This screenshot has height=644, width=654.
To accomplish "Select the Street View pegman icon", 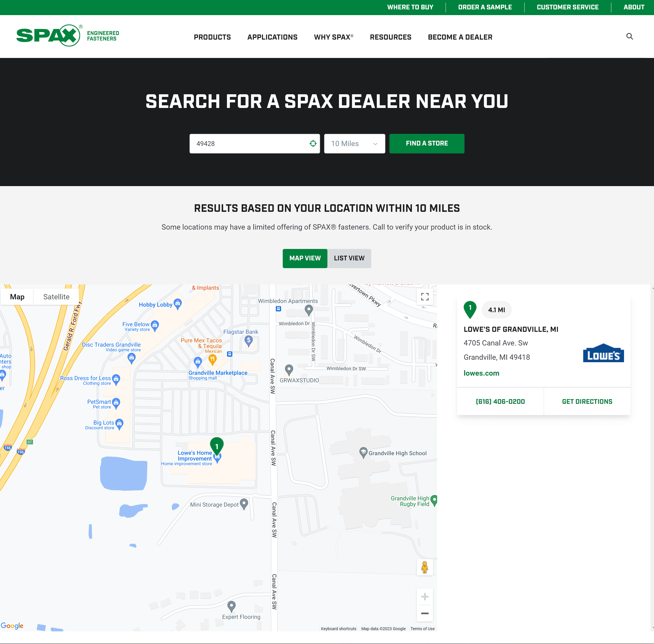I will point(425,567).
